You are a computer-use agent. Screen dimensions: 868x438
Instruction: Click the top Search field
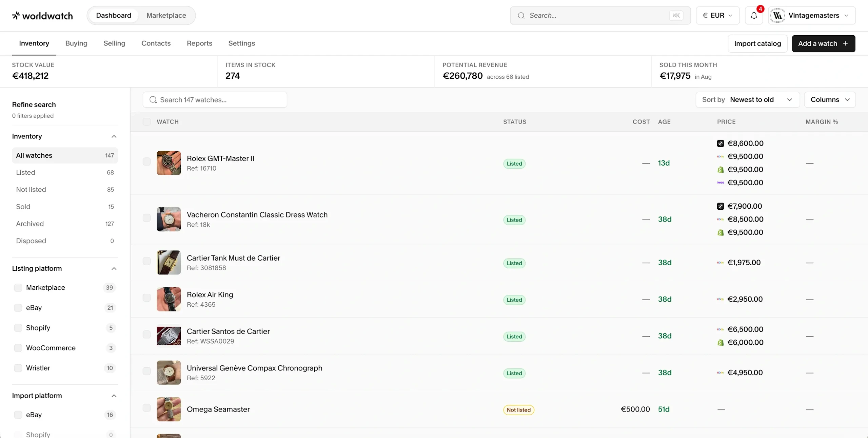pyautogui.click(x=600, y=16)
